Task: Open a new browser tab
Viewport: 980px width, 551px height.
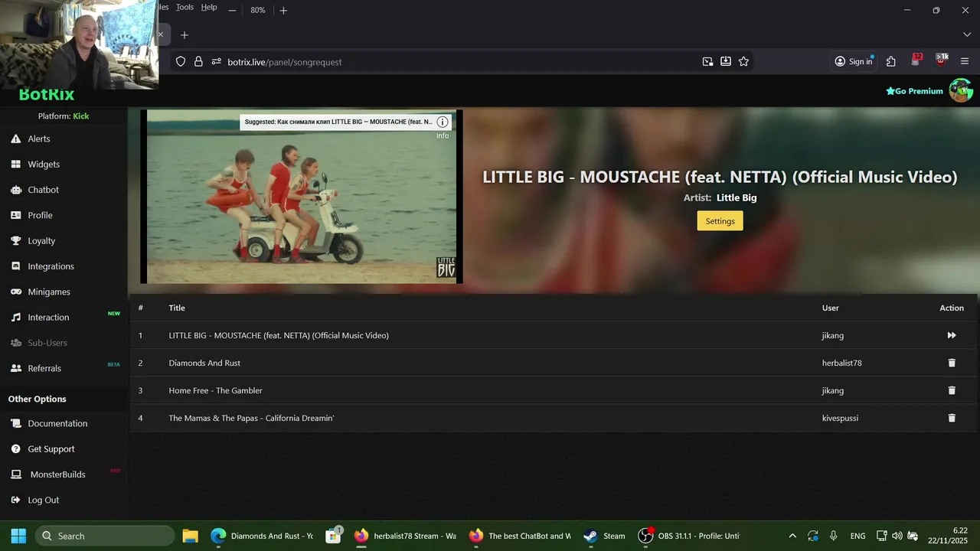Action: pyautogui.click(x=185, y=34)
